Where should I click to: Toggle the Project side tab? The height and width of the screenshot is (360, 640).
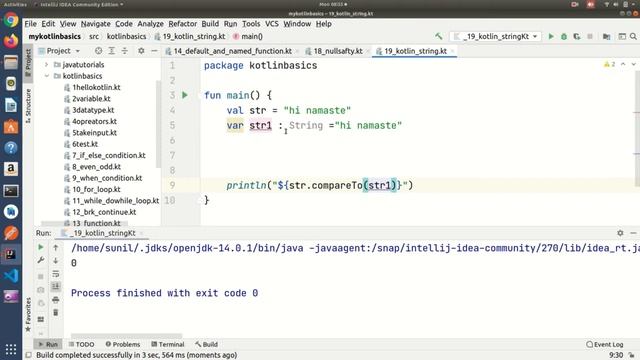[28, 62]
